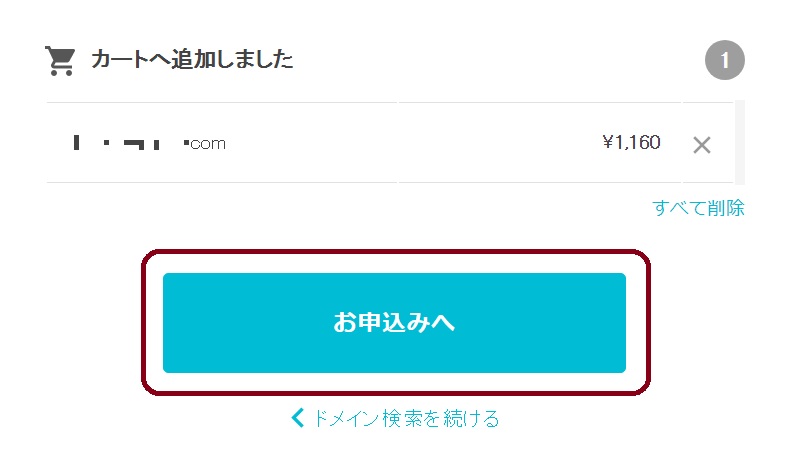Click the left chevron before ドメイン検索を続ける
Viewport: 786px width, 452px height.
point(298,417)
